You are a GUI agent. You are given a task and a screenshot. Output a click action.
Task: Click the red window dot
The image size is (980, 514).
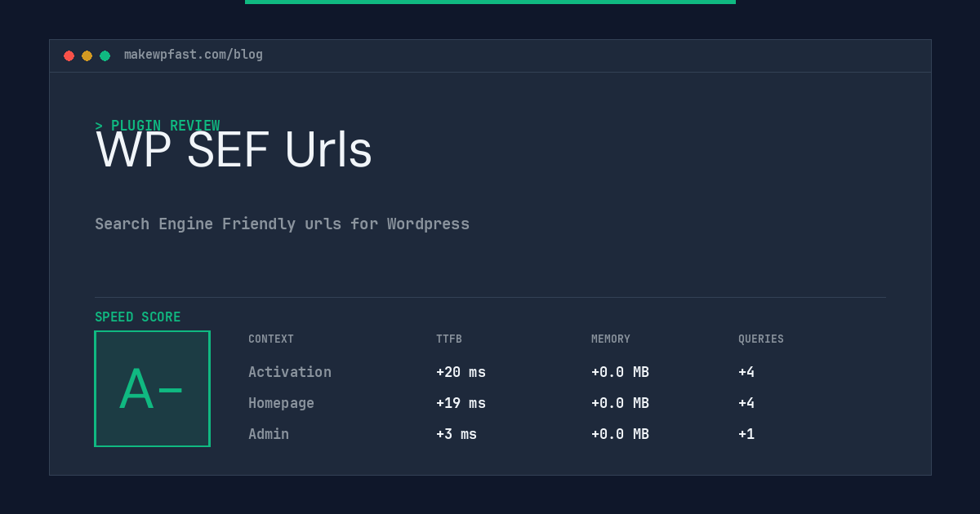tap(69, 55)
